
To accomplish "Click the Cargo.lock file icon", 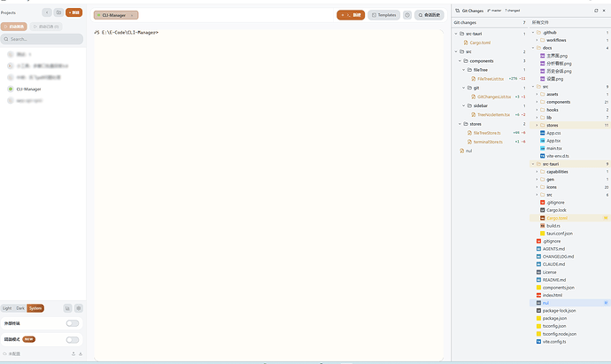I will click(543, 210).
